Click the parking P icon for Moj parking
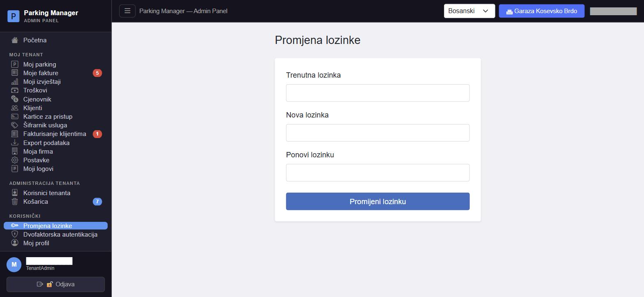Screen dimensions: 644x297 (x=15, y=64)
